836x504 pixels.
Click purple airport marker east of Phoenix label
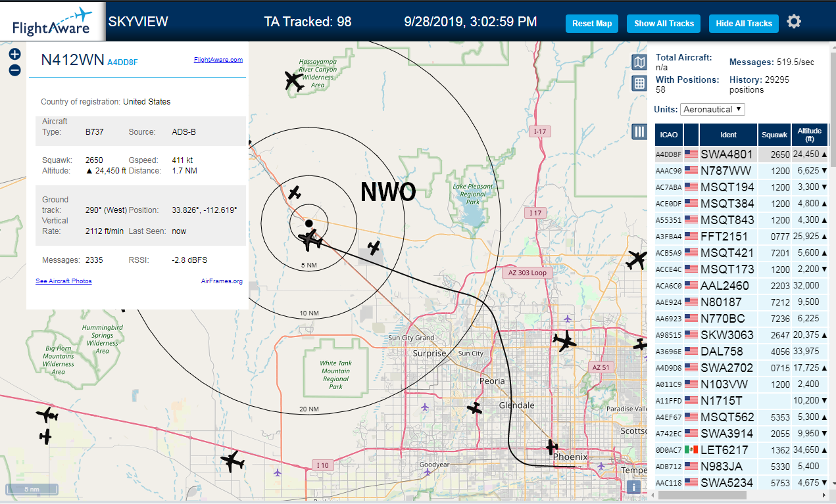click(601, 465)
